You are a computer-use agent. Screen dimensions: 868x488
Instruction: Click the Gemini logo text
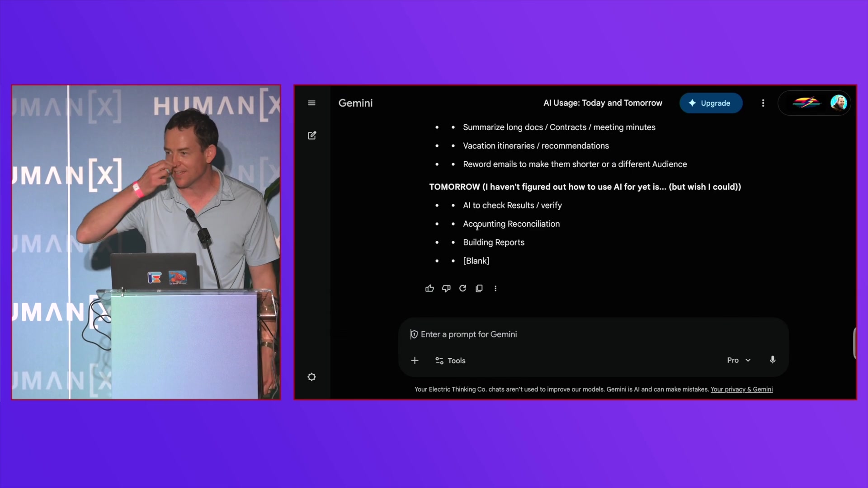[355, 103]
